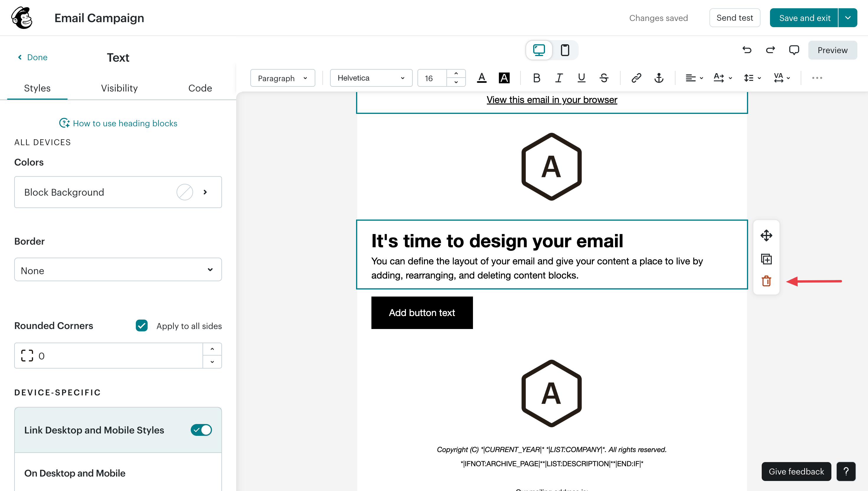The height and width of the screenshot is (491, 868).
Task: Click View this email in your browser
Action: coord(552,100)
